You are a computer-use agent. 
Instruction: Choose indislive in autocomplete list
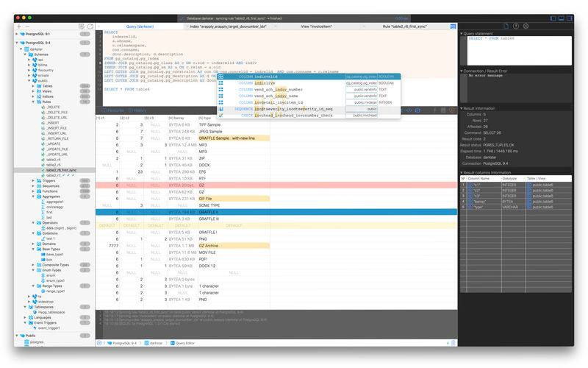[x=309, y=83]
